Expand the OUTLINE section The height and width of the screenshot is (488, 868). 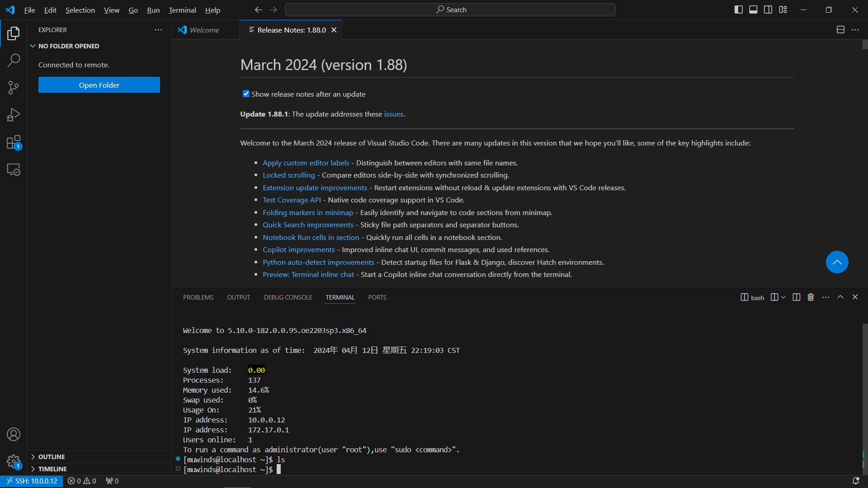tap(52, 457)
